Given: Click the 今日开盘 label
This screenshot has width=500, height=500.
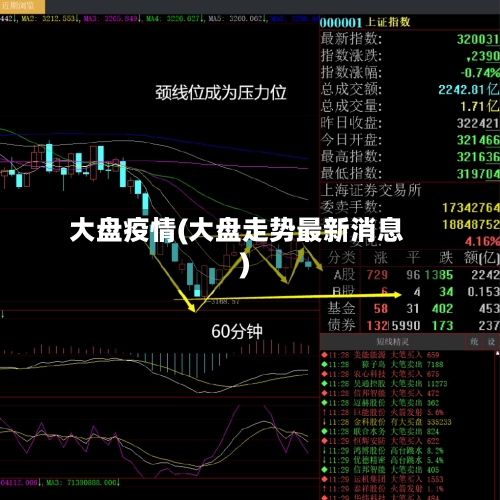Looking at the screenshot, I should coord(351,140).
